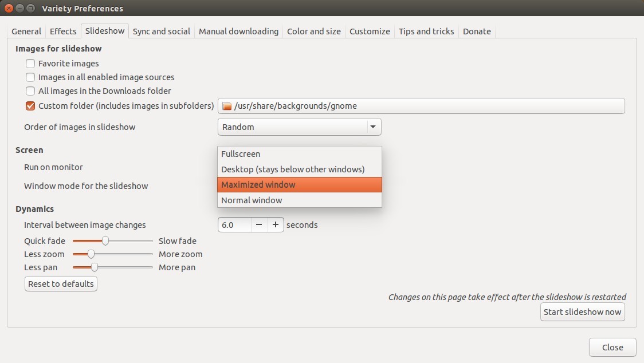
Task: Open the custom folder picker icon
Action: pyautogui.click(x=226, y=105)
